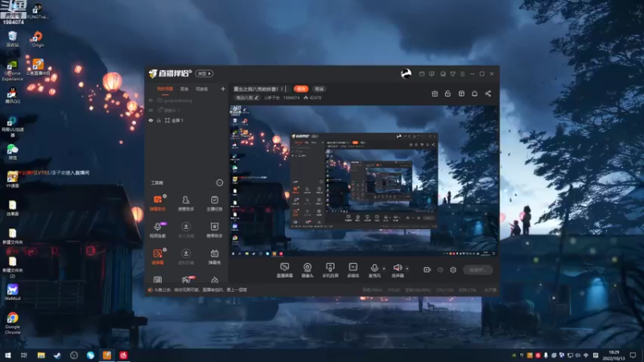Toggle visibility of the 摄像头 1 source
This screenshot has width=644, height=362.
point(151,110)
